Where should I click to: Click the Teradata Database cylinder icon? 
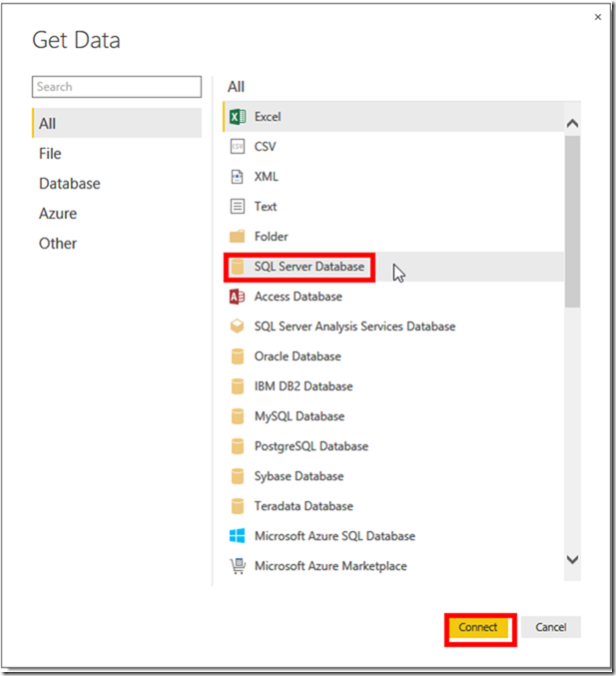tap(237, 506)
